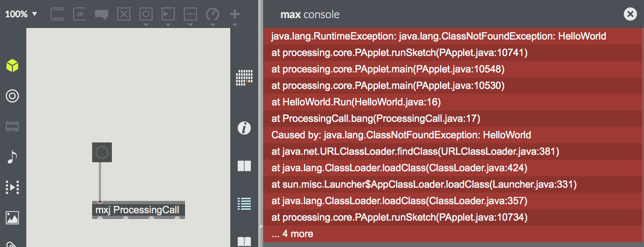The width and height of the screenshot is (644, 247).
Task: Open the Objects browser cube icon
Action: (x=12, y=65)
